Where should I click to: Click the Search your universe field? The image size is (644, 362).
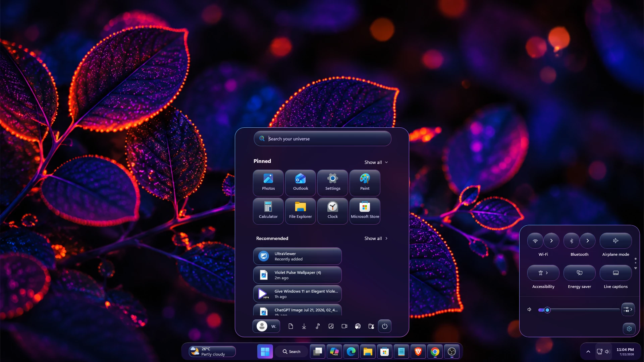pos(322,138)
